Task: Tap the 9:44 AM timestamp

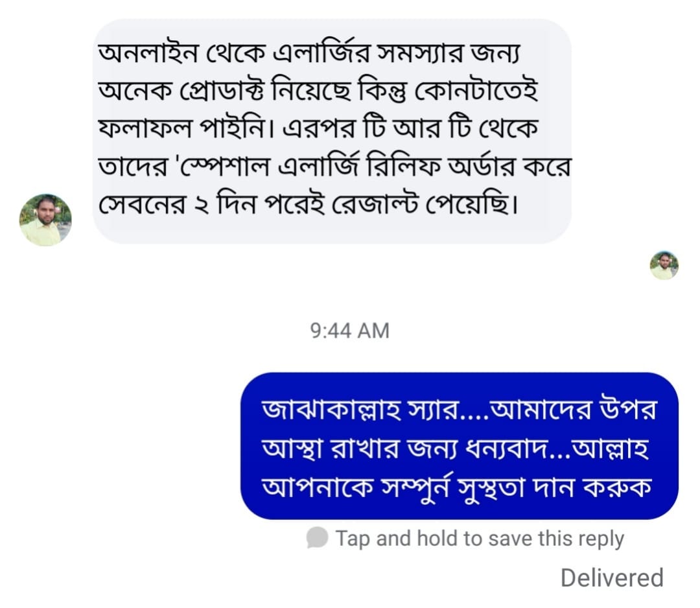Action: [x=349, y=331]
